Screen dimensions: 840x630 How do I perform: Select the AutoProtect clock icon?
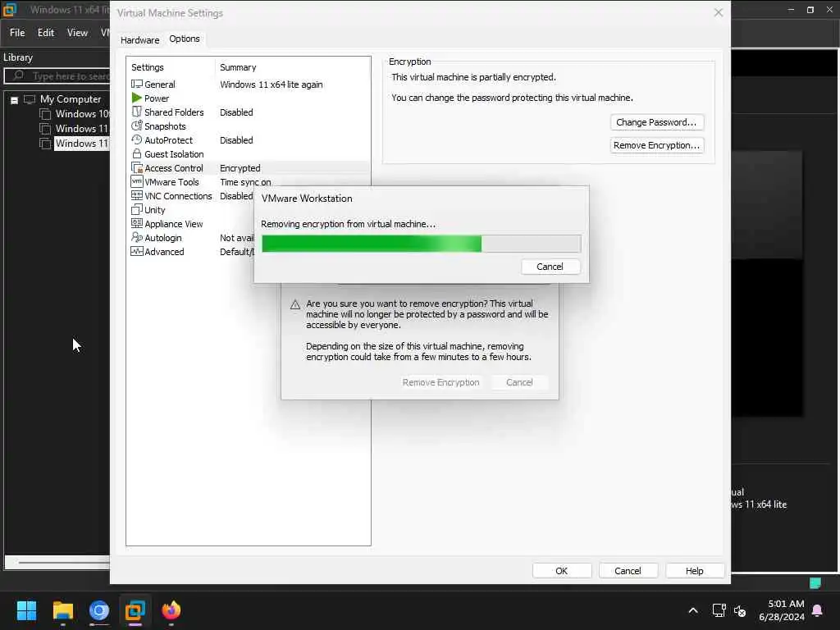pos(137,139)
